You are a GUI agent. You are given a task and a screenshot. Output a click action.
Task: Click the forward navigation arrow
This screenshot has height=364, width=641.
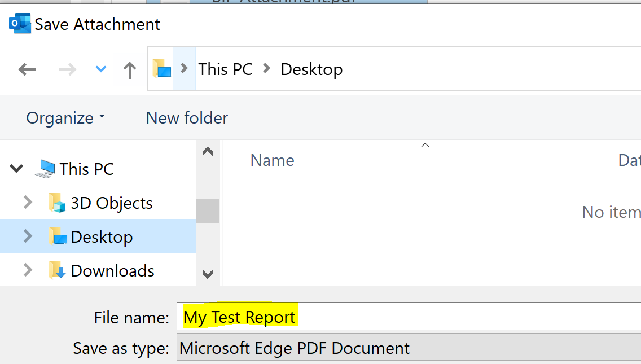coord(67,69)
